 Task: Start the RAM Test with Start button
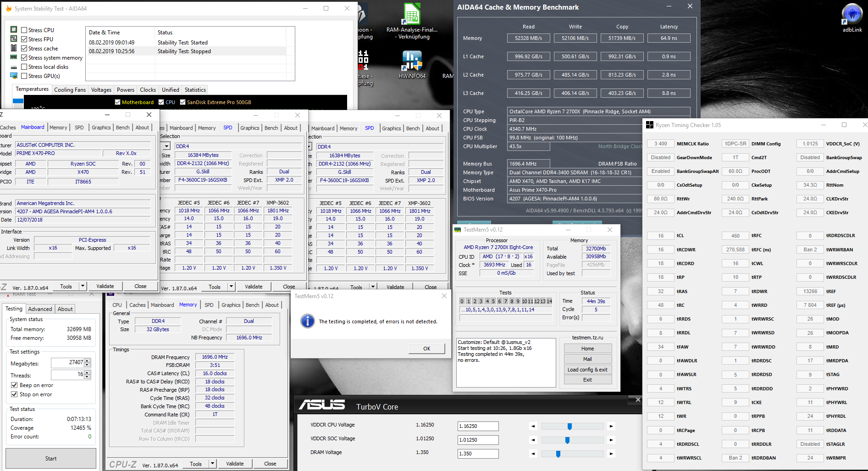click(x=51, y=458)
